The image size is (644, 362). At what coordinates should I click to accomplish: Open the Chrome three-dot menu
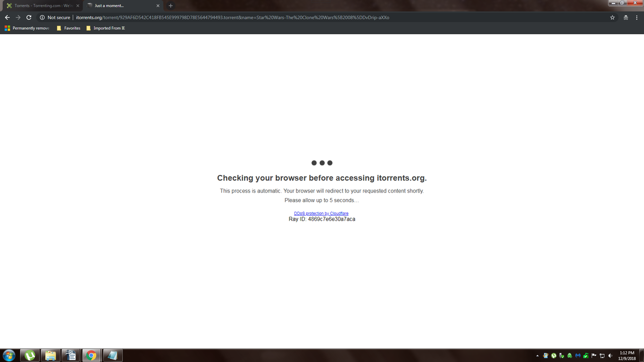point(637,17)
